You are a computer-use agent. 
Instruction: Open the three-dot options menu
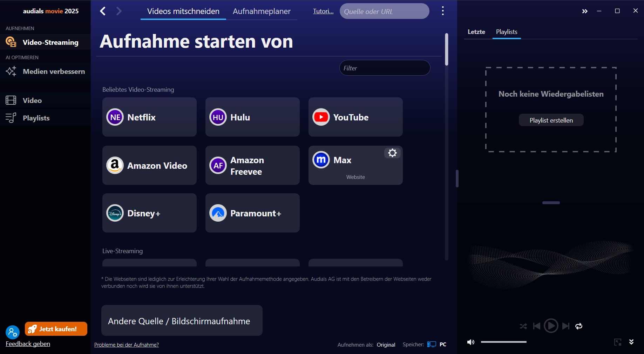point(443,11)
